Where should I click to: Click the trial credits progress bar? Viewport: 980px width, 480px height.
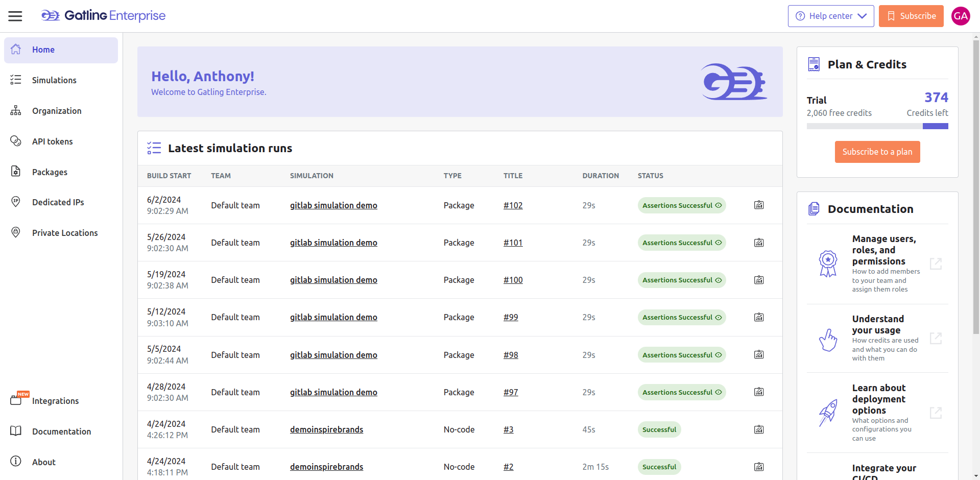pyautogui.click(x=877, y=126)
